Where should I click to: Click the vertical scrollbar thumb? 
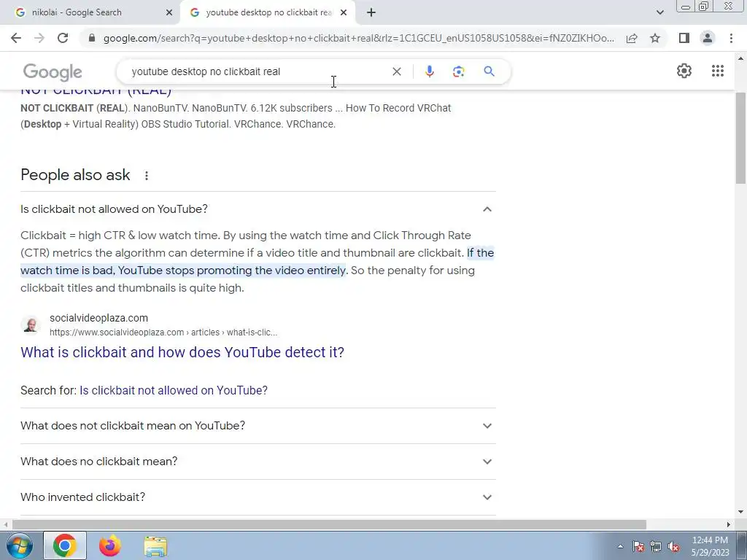click(740, 138)
